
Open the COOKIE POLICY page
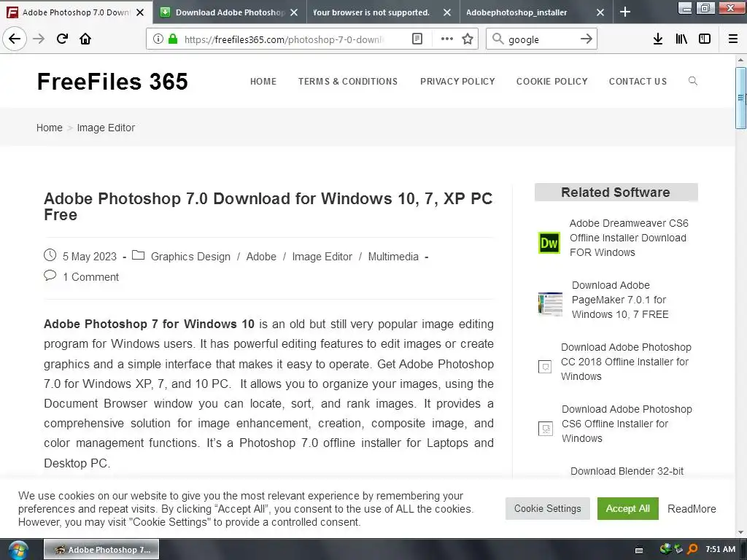[551, 82]
